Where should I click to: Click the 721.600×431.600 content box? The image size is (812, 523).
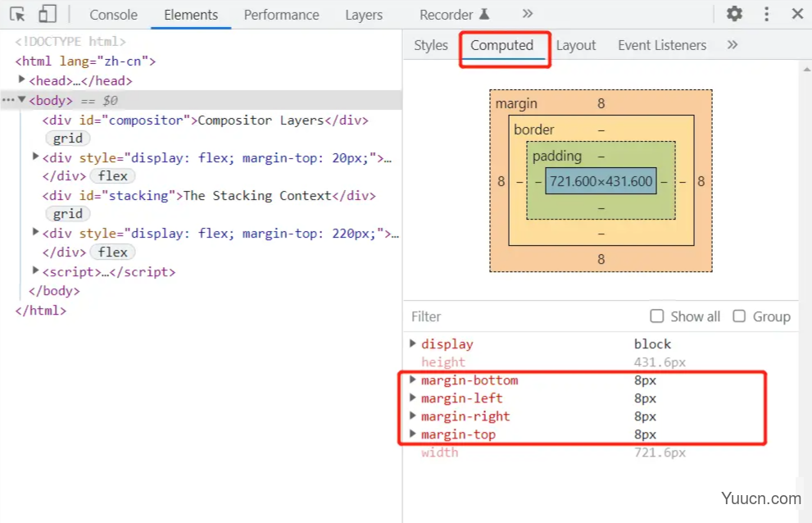(601, 181)
